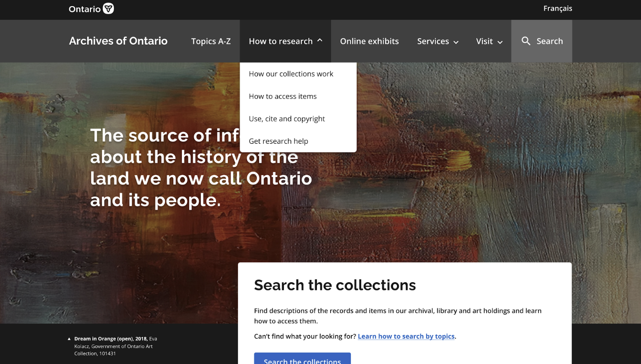641x364 pixels.
Task: Click the hero headline about Ontario's history
Action: pyautogui.click(x=201, y=168)
